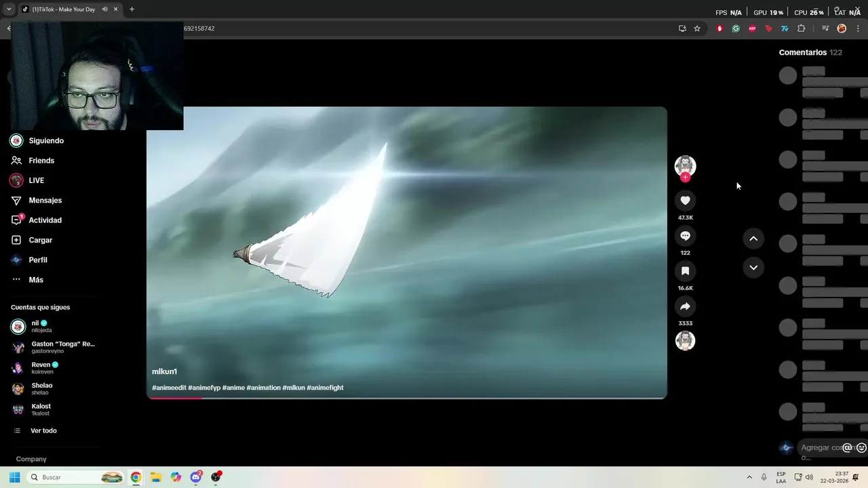Image resolution: width=868 pixels, height=488 pixels.
Task: Go to previous video with up arrow
Action: click(753, 239)
